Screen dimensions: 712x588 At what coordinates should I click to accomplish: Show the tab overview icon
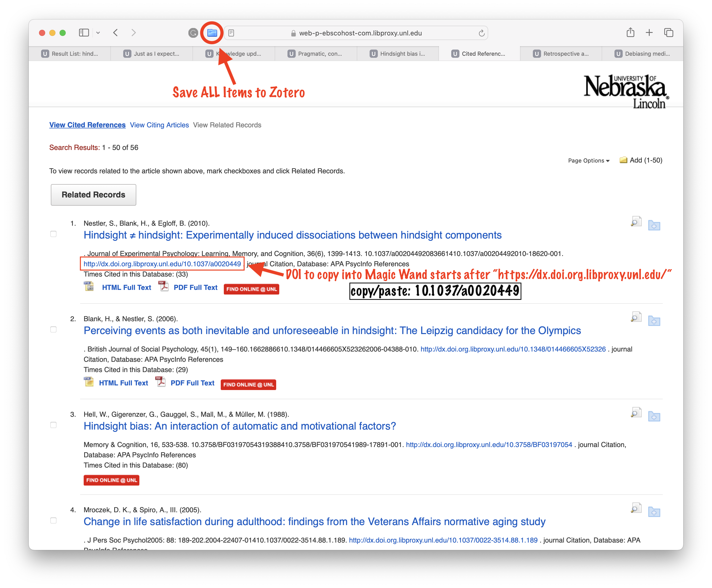pos(668,33)
